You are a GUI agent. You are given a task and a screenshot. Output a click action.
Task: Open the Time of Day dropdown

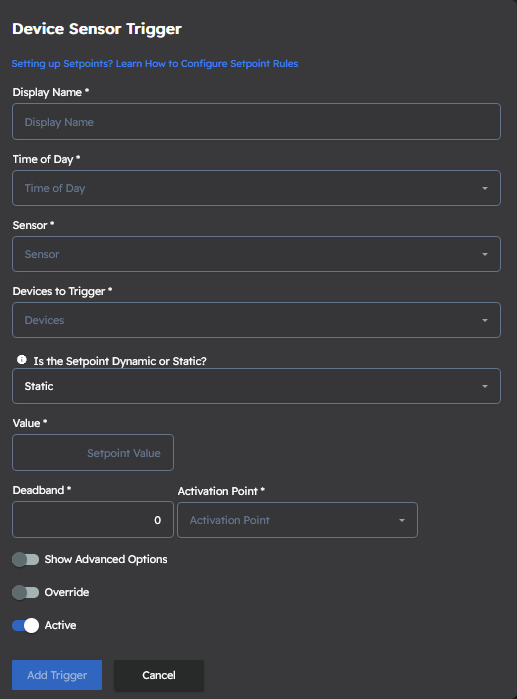point(256,188)
